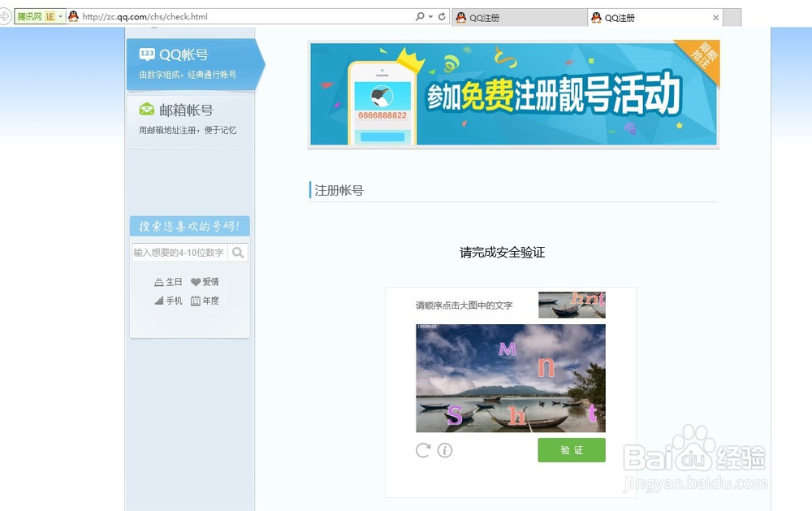Open captcha info icon
Image resolution: width=812 pixels, height=511 pixels.
[x=445, y=450]
